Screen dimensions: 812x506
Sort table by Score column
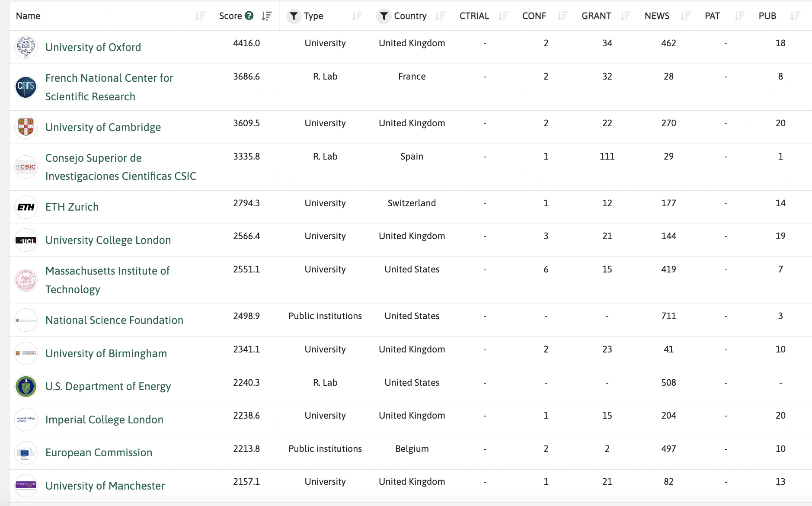click(x=266, y=16)
